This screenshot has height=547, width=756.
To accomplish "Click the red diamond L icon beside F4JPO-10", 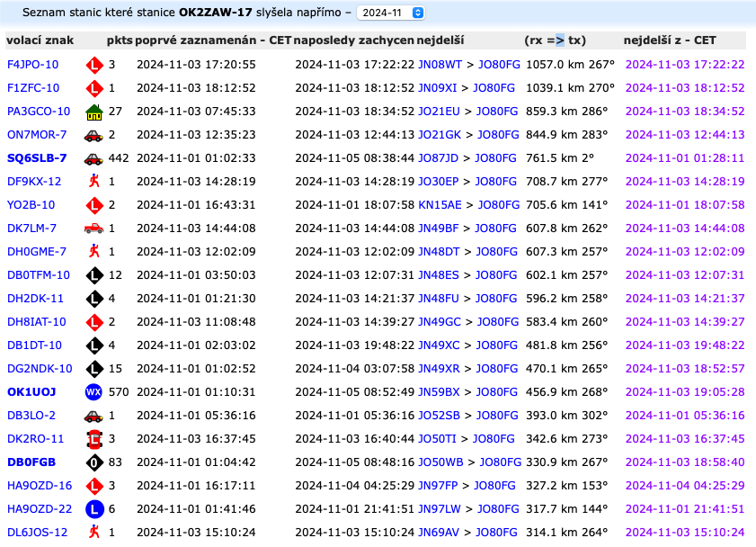I will 93,65.
